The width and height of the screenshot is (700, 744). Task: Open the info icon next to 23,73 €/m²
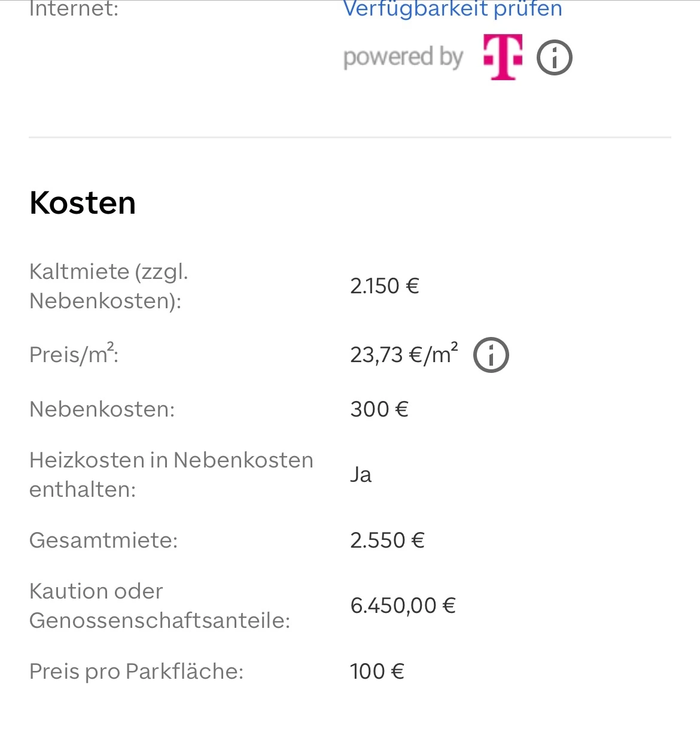[491, 355]
